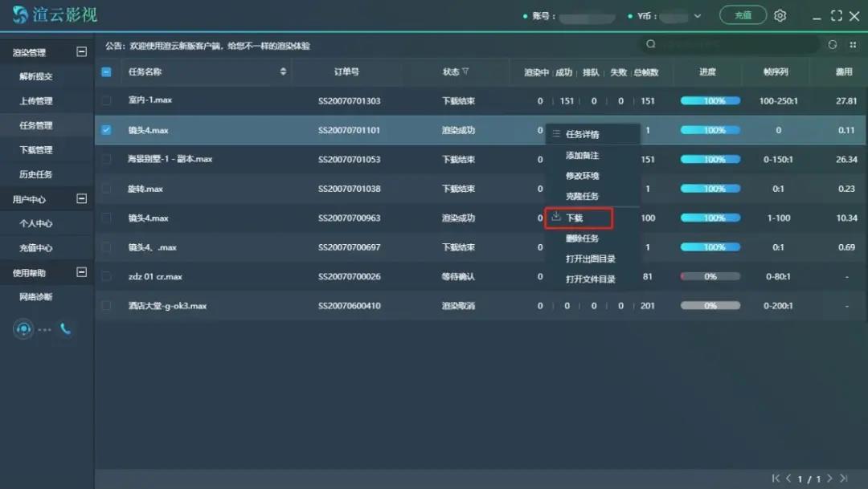Click the search magnifier icon
This screenshot has width=868, height=489.
[651, 45]
